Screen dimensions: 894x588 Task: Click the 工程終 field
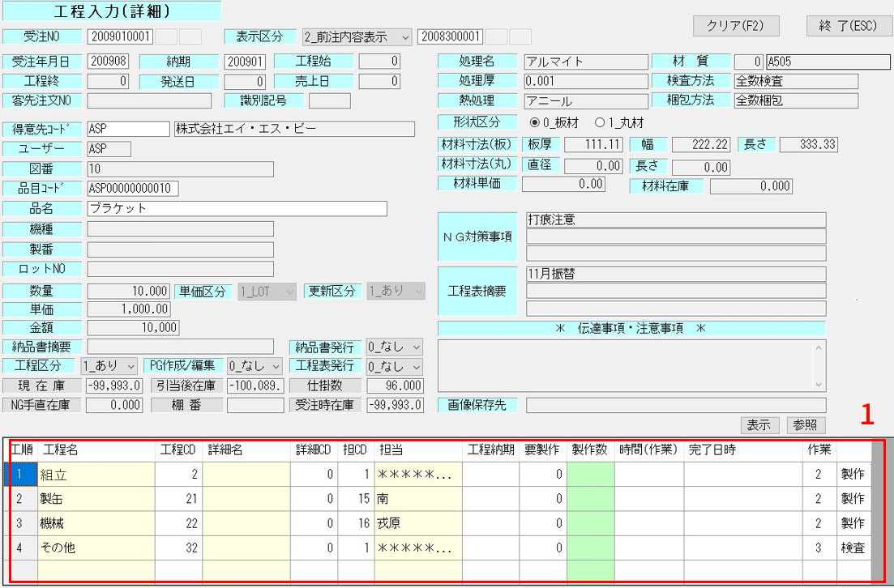pyautogui.click(x=108, y=82)
